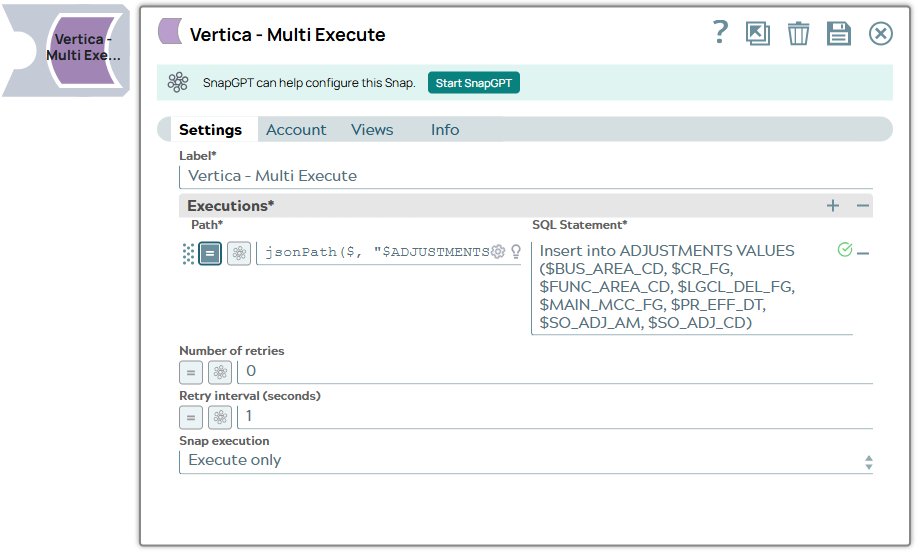
Task: Open the gear icon in Path field
Action: click(498, 252)
